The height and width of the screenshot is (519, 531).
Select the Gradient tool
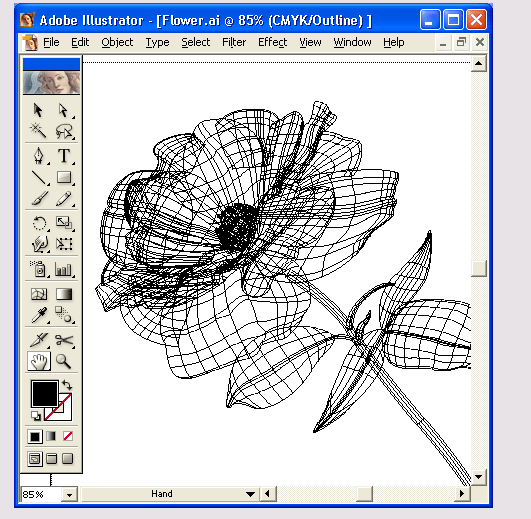click(64, 294)
